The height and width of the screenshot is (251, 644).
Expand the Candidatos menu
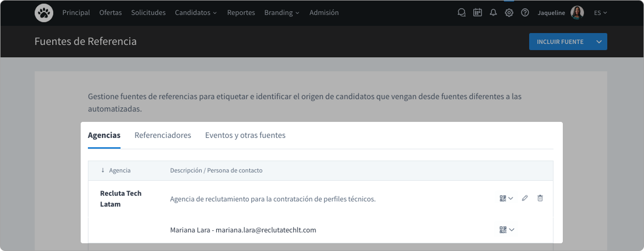click(x=196, y=13)
